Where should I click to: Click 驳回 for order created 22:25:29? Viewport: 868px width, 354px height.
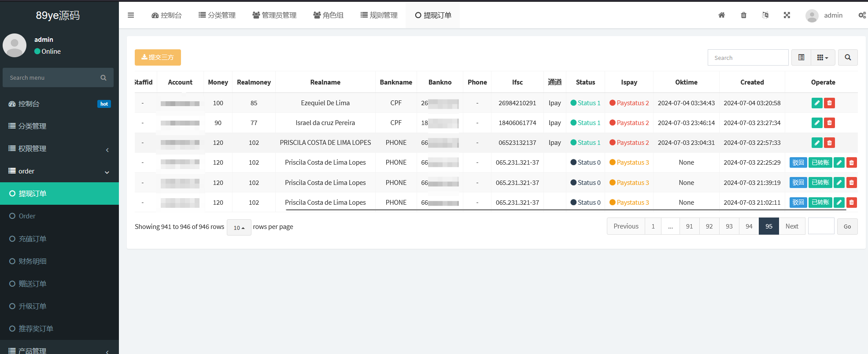pyautogui.click(x=798, y=162)
